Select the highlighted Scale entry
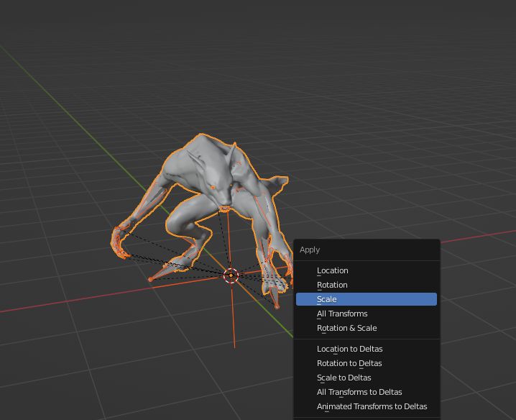Viewport: 516px width, 420px height. click(367, 299)
